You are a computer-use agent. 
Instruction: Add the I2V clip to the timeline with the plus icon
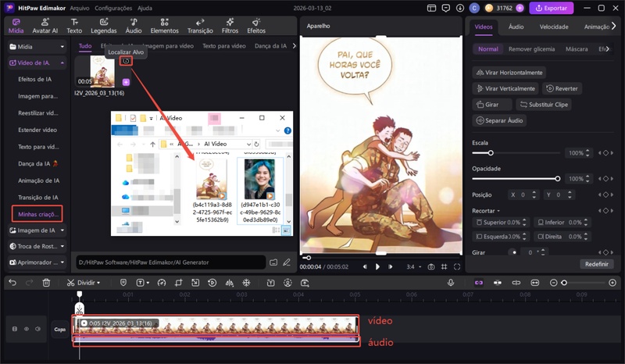click(x=126, y=82)
